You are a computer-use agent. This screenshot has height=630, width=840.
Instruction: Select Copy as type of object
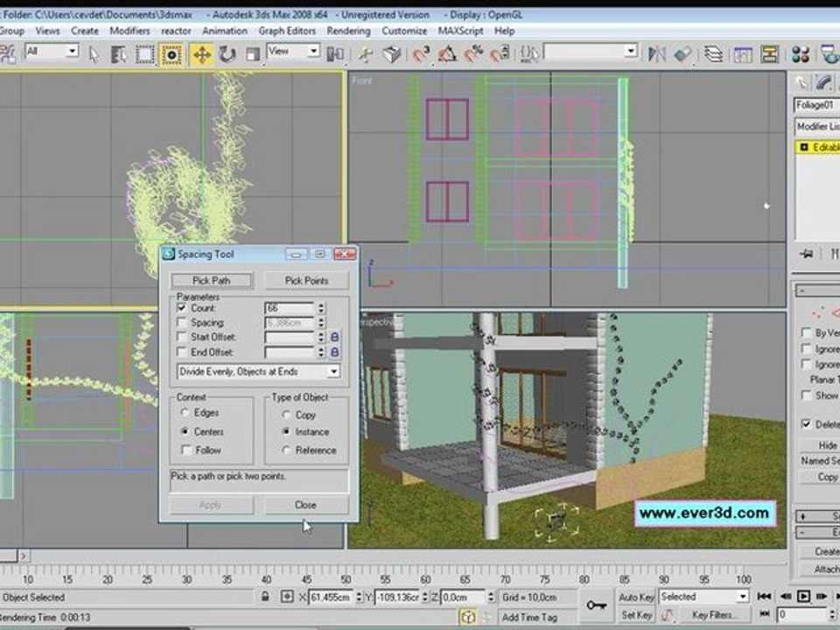pos(287,415)
